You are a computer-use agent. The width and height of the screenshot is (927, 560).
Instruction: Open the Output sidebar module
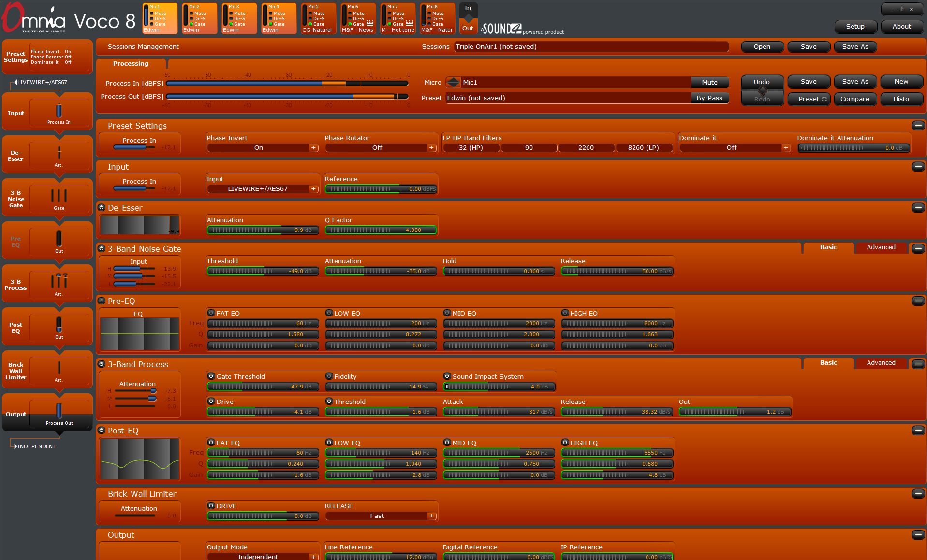tap(47, 414)
